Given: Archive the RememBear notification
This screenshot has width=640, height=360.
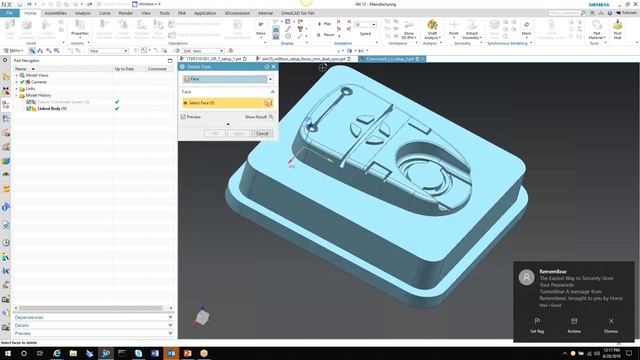Looking at the screenshot, I should 574,325.
